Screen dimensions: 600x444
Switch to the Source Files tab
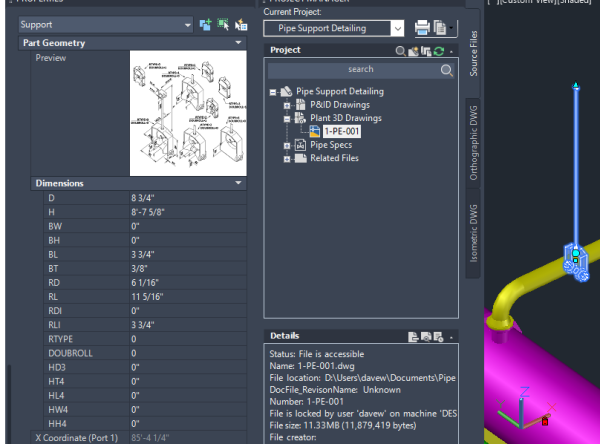[473, 53]
